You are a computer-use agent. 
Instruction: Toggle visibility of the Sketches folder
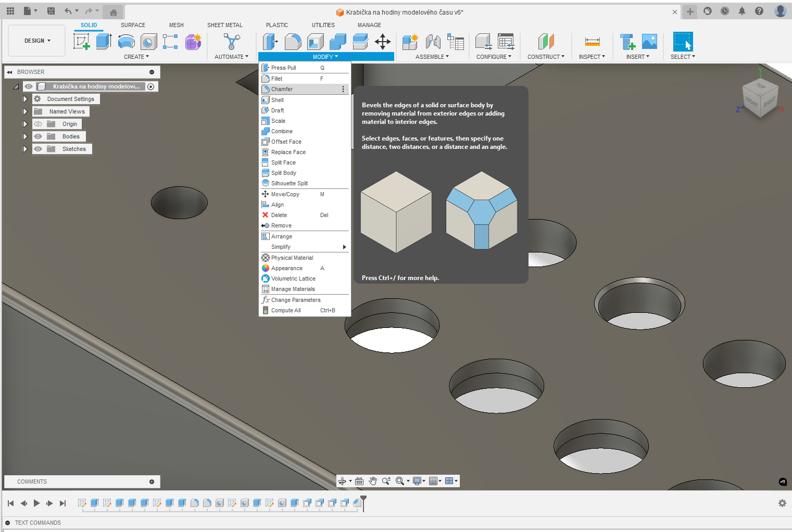[x=38, y=149]
